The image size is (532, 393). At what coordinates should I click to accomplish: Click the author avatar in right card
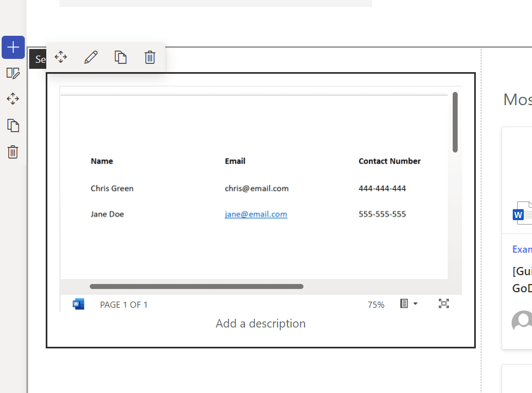click(522, 320)
